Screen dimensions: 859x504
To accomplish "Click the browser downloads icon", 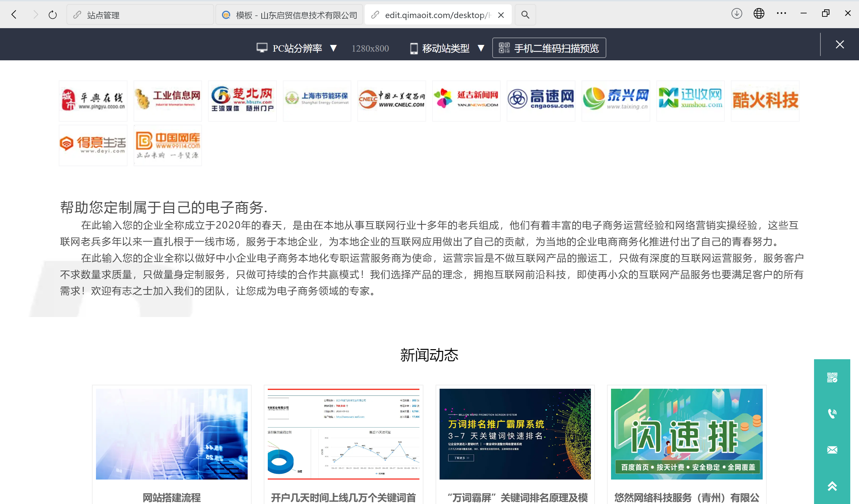I will 737,14.
